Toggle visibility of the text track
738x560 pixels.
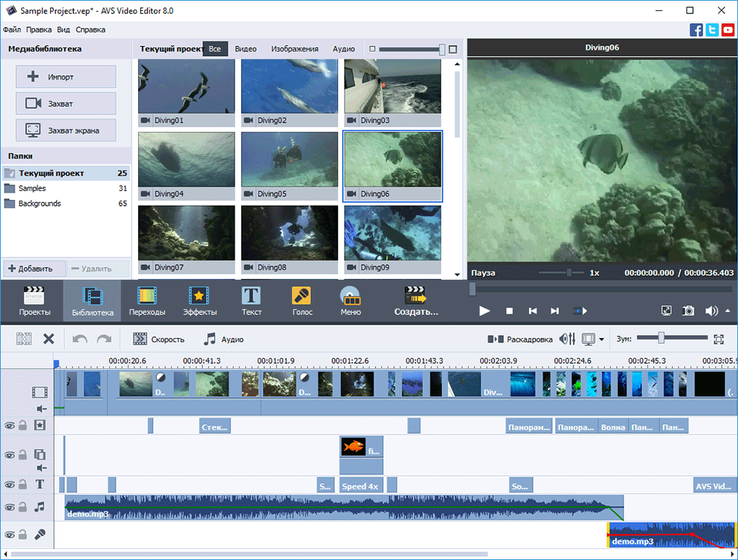(x=9, y=485)
